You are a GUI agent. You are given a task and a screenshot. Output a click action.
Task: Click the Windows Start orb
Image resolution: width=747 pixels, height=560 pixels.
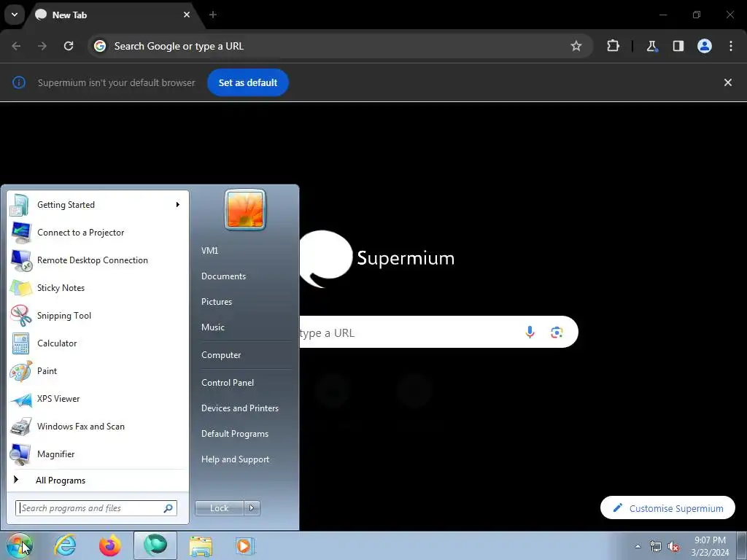(20, 545)
